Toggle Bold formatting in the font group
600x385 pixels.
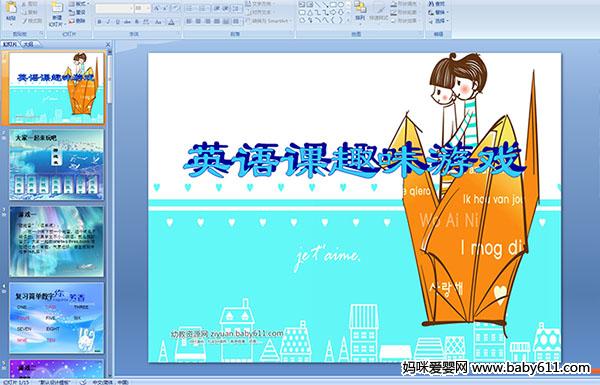[x=99, y=22]
